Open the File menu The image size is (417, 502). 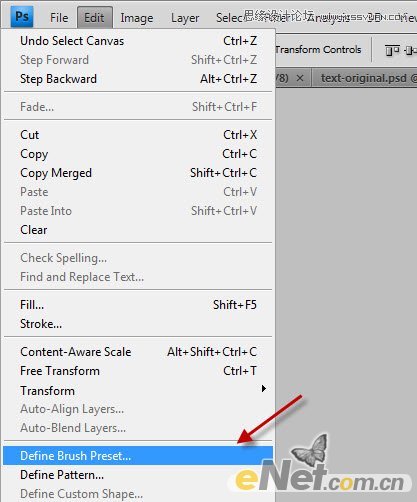(59, 18)
